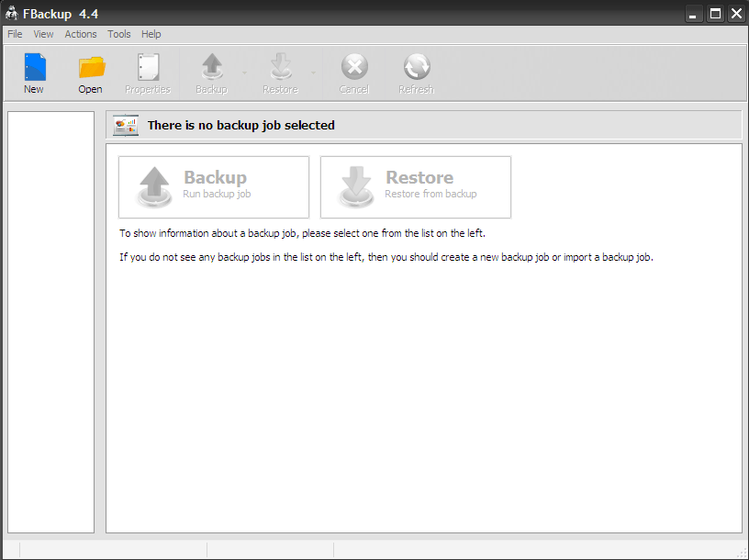Open the View menu
The height and width of the screenshot is (560, 749).
coord(43,34)
